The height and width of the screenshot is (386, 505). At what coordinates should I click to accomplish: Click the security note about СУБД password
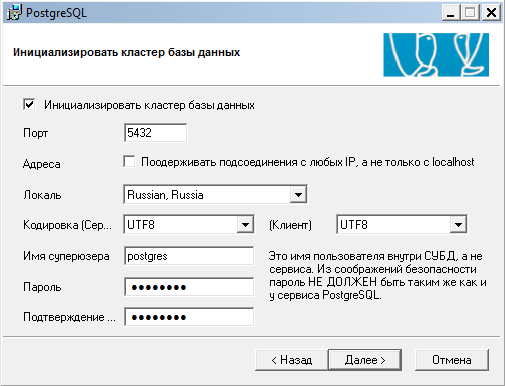point(377,276)
